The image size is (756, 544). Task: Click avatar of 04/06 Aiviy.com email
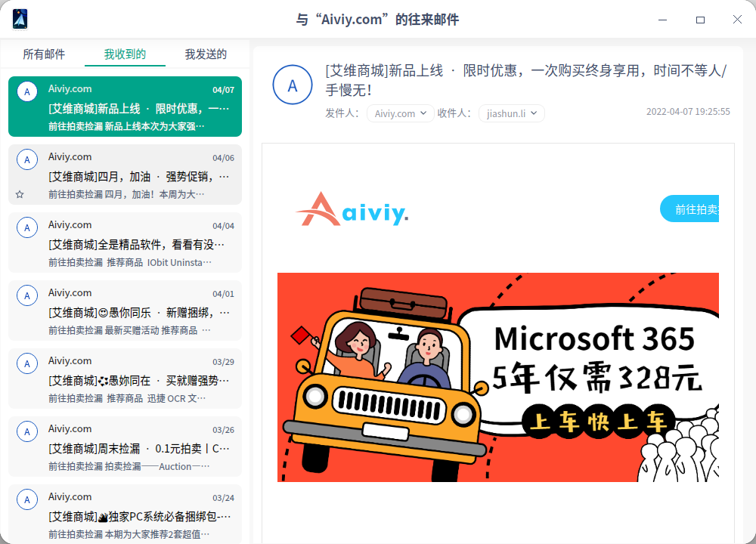pyautogui.click(x=27, y=159)
